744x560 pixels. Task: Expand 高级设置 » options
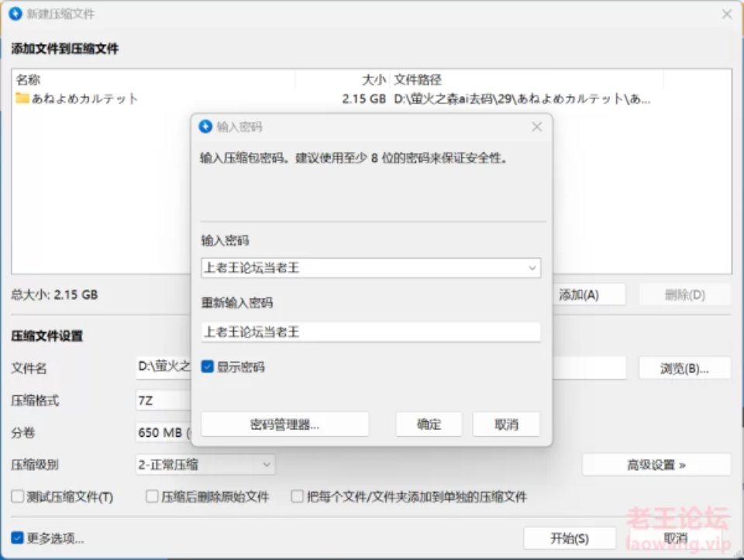coord(656,465)
